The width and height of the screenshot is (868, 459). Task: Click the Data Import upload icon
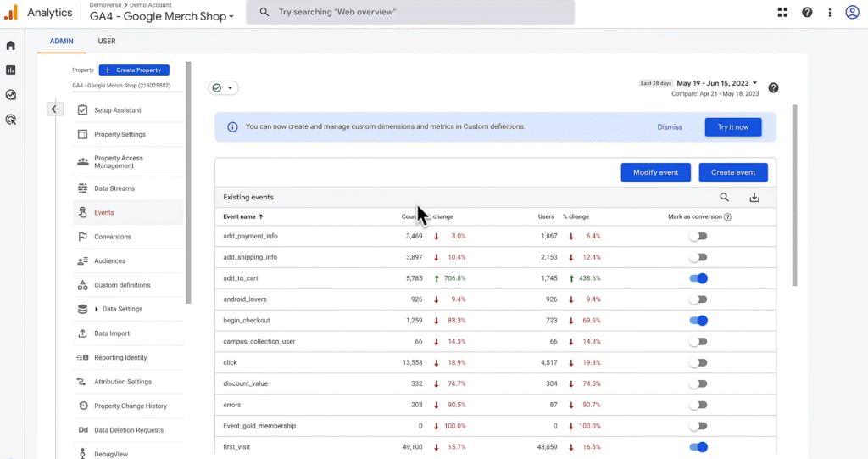coord(82,333)
